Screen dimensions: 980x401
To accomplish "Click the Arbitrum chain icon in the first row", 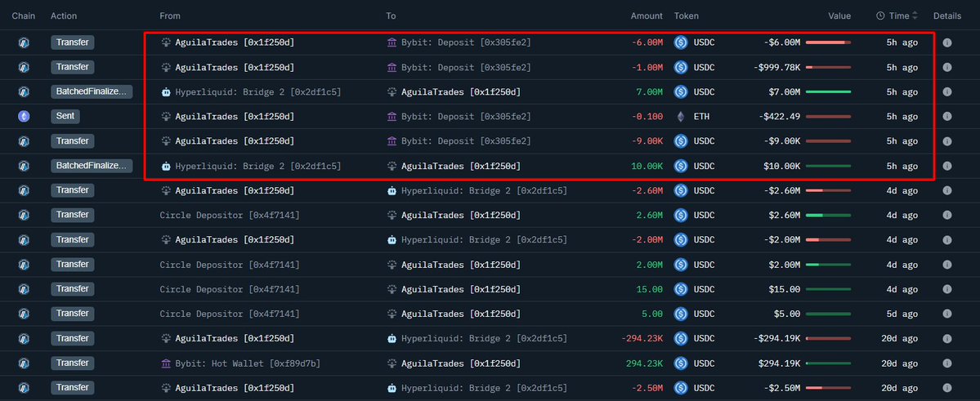I will (24, 42).
